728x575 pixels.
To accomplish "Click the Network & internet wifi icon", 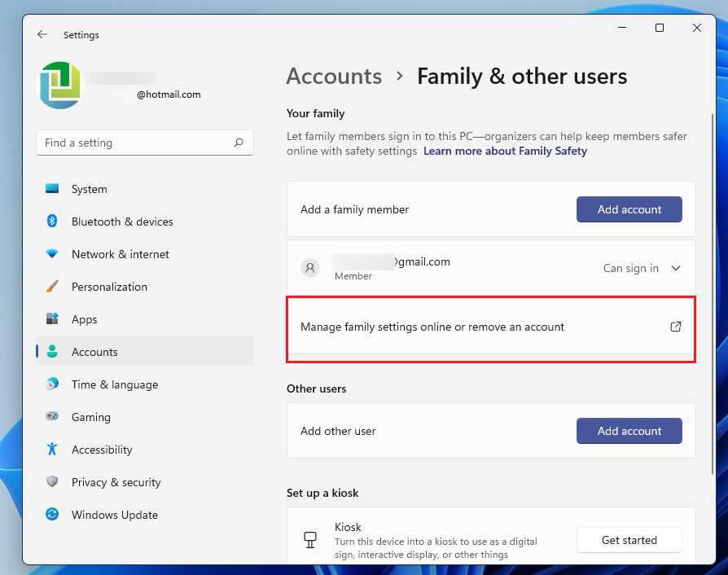I will click(x=52, y=254).
